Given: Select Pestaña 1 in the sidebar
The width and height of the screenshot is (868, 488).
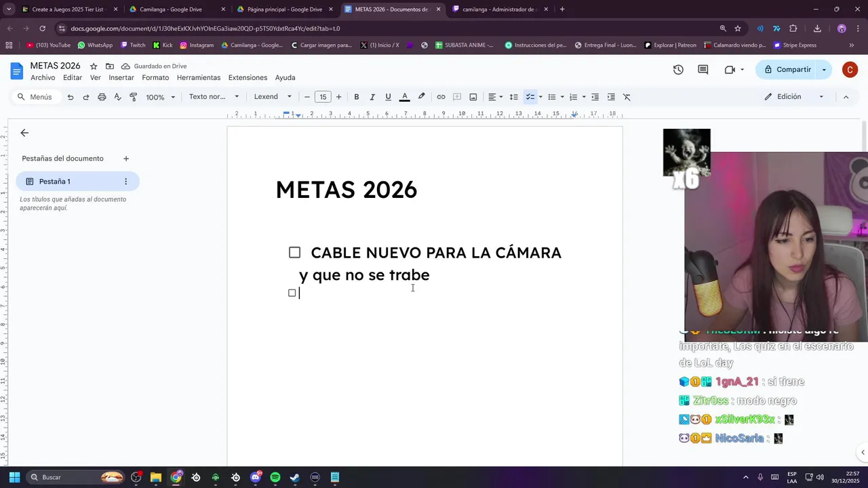Looking at the screenshot, I should [77, 182].
